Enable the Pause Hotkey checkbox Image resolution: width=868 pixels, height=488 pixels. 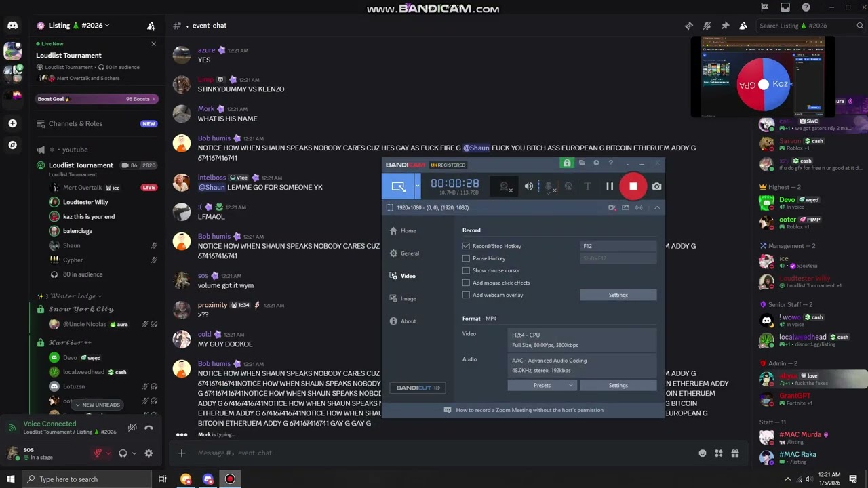click(x=466, y=258)
